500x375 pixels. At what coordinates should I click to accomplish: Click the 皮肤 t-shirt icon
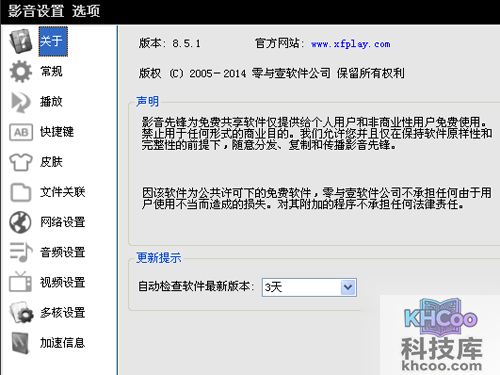pyautogui.click(x=21, y=162)
